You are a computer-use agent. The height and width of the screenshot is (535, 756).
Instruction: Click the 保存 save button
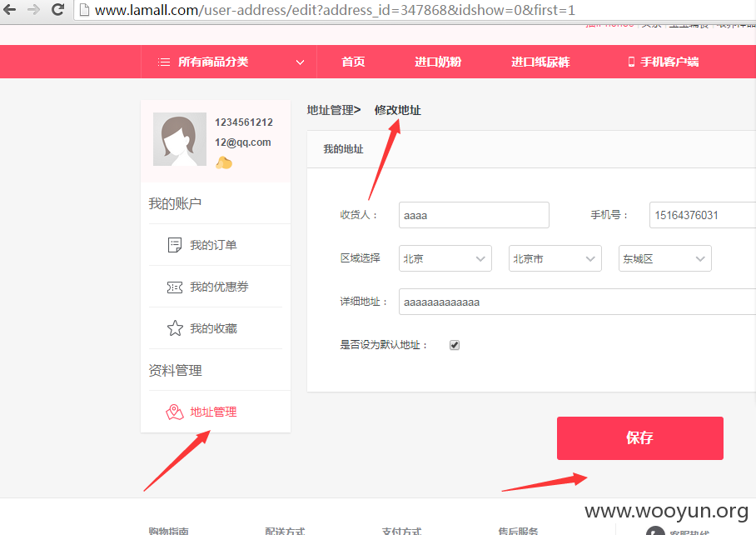pyautogui.click(x=639, y=438)
